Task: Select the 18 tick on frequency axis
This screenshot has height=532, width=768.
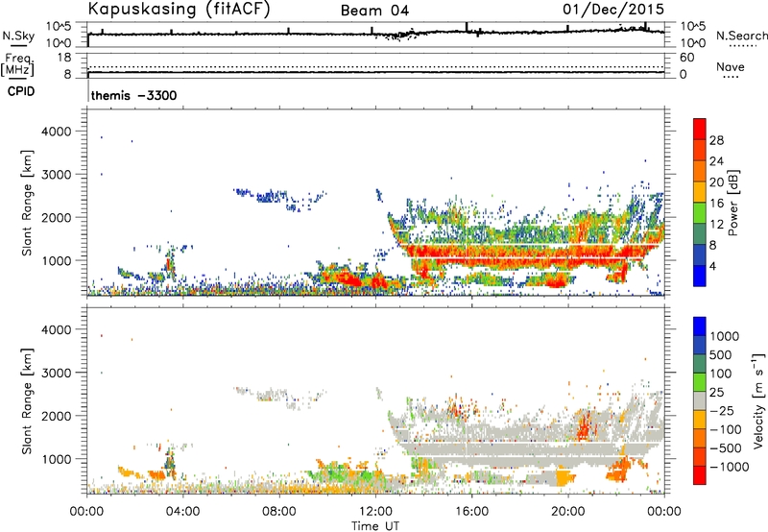Action: point(64,58)
